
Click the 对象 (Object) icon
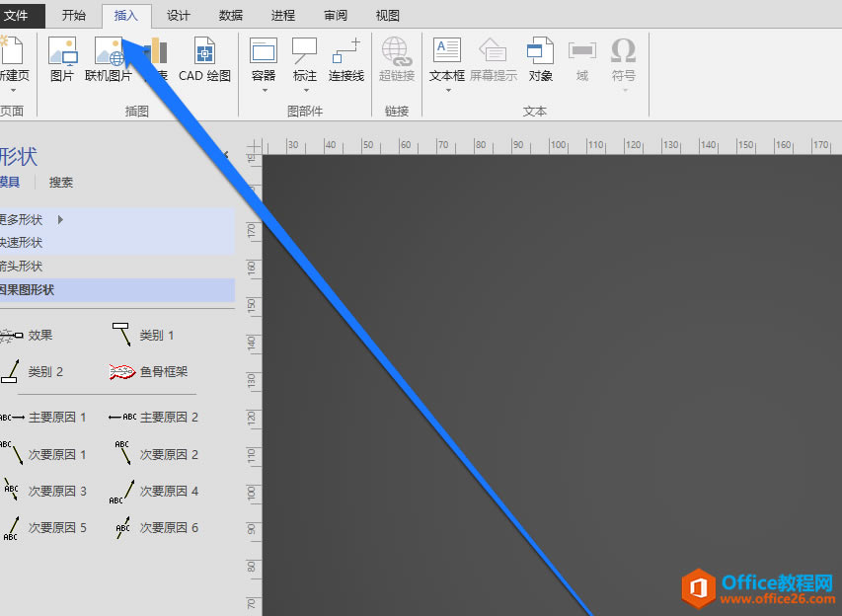(540, 58)
